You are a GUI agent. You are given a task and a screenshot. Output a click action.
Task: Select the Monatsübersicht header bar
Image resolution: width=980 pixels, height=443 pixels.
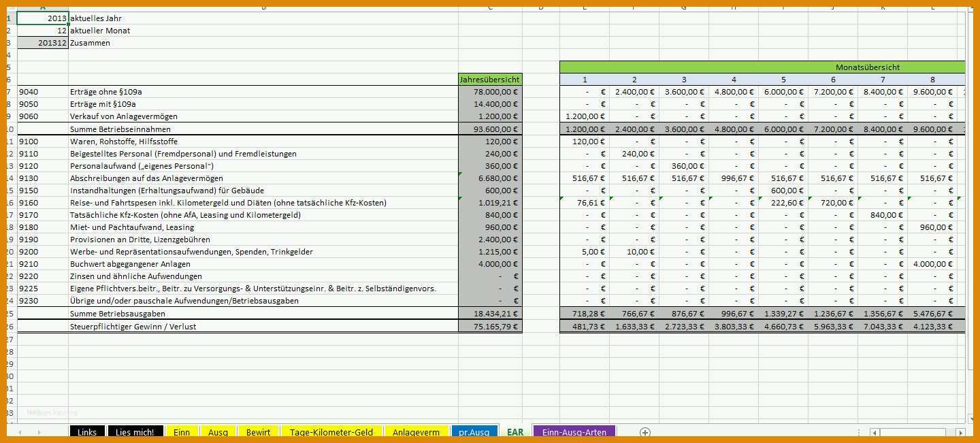[762, 67]
